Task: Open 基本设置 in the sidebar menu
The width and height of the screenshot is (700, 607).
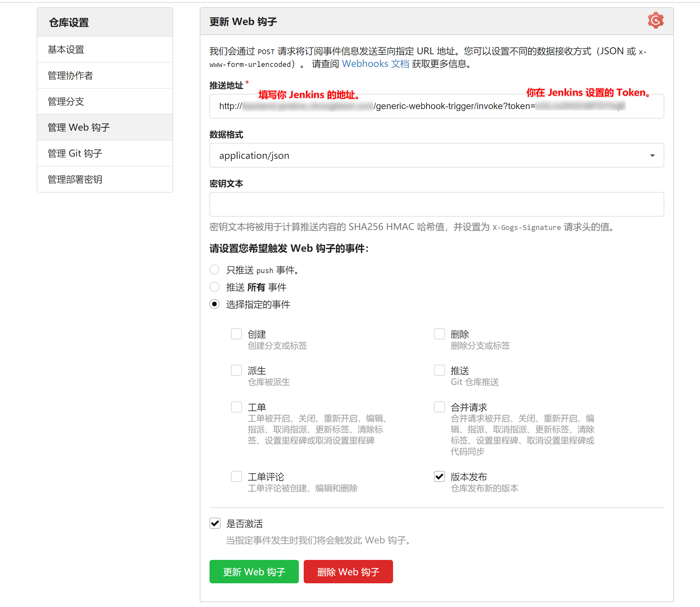Action: [x=66, y=49]
